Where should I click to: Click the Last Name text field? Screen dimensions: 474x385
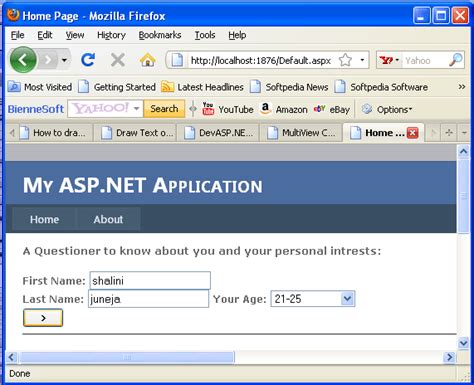(148, 299)
